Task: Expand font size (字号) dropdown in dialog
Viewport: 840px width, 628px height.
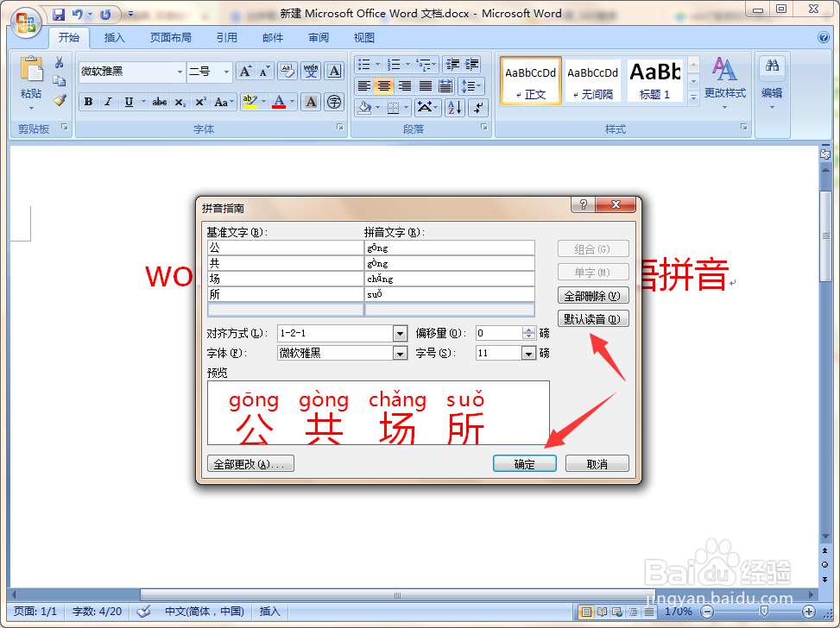Action: point(528,354)
